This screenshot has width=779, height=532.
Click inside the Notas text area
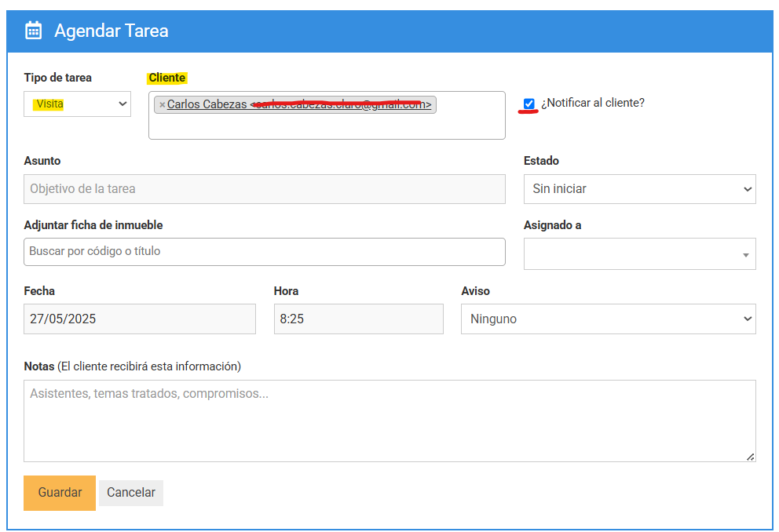coord(389,421)
